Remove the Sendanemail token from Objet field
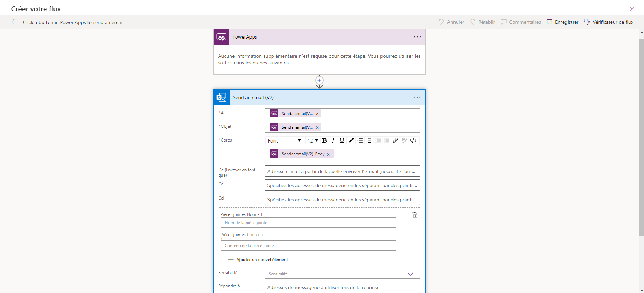 (x=317, y=128)
